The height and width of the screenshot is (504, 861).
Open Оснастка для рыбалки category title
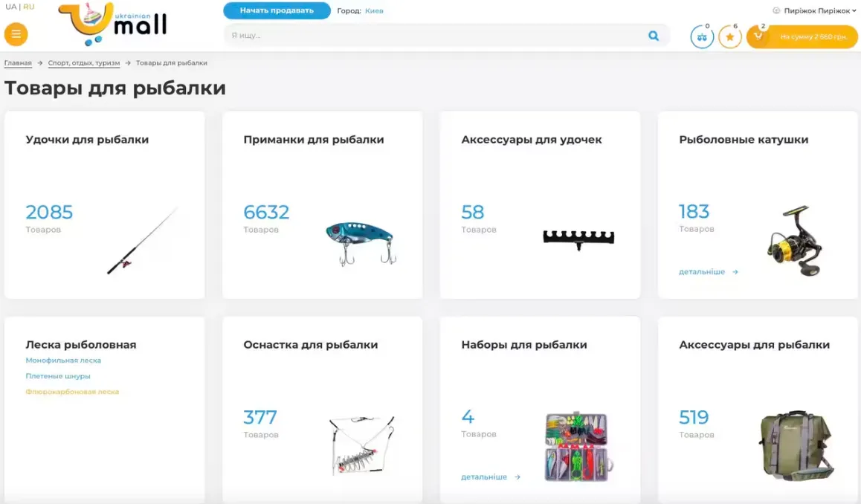(x=311, y=345)
